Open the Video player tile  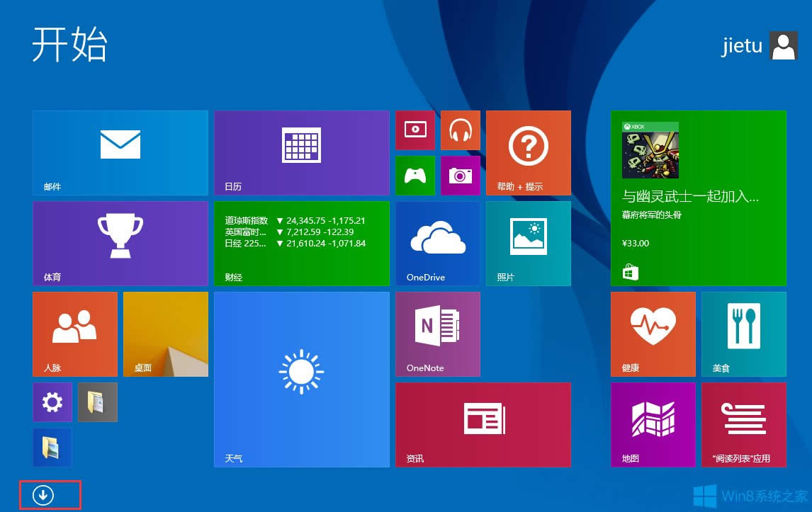point(415,130)
